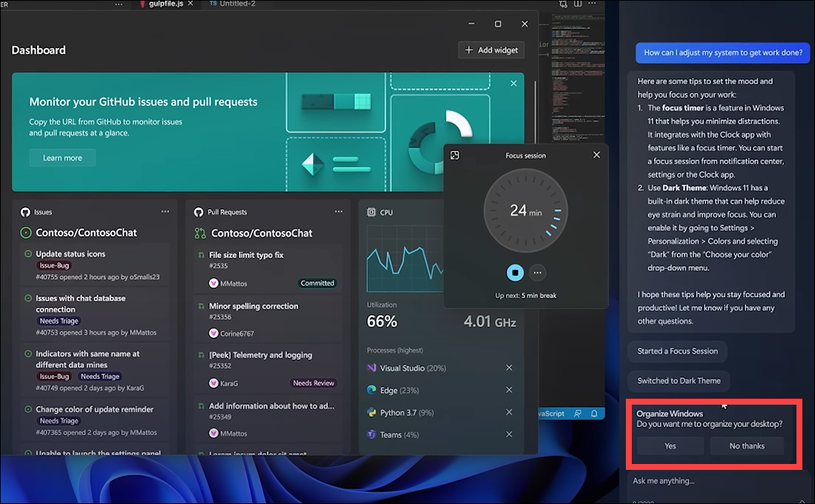Screen dimensions: 815x504
Task: Click the user message about getting work done
Action: click(723, 53)
